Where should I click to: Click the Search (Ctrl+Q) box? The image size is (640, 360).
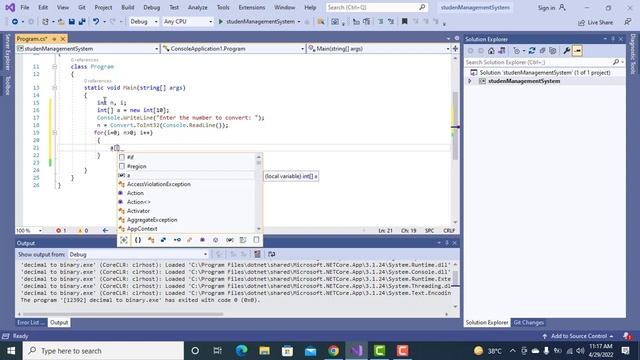[376, 7]
